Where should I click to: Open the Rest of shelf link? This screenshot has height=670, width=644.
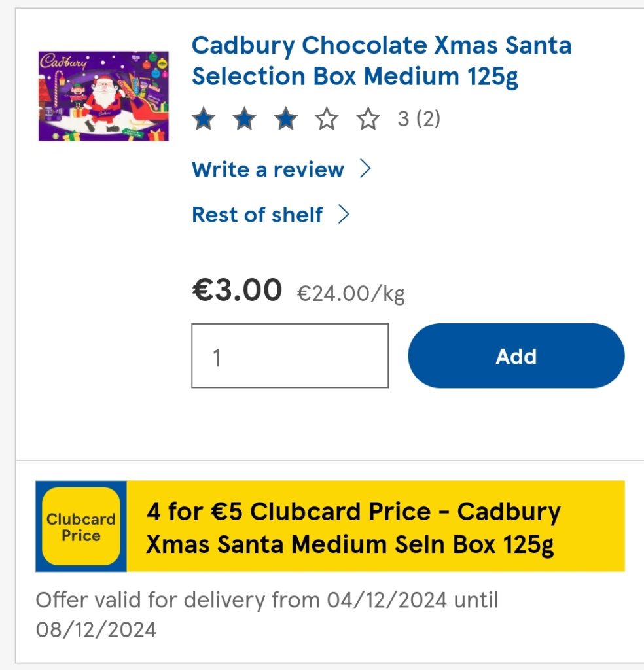tap(257, 215)
